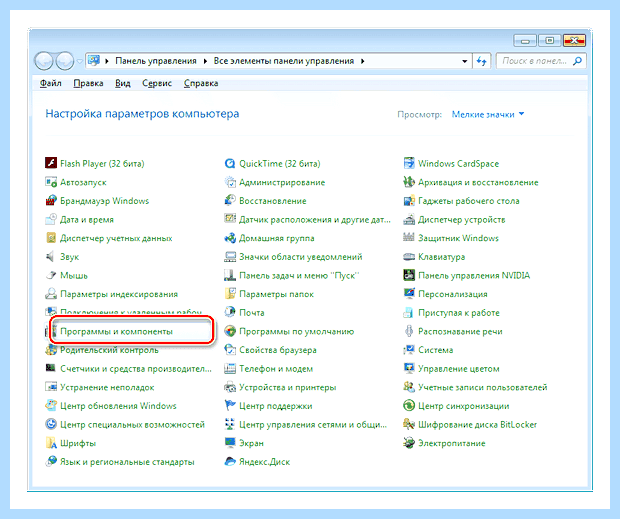Viewport: 620px width, 519px height.
Task: Open Родительский контроль
Action: point(109,350)
